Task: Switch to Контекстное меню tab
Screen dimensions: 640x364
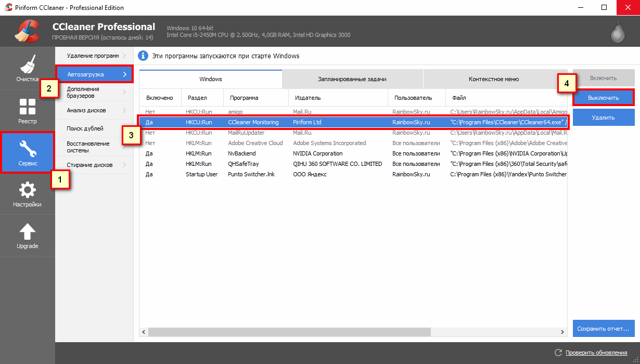Action: coord(494,79)
